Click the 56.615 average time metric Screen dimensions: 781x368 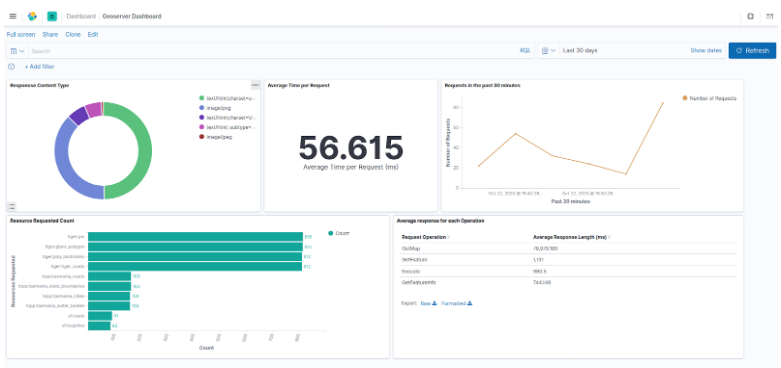point(351,148)
